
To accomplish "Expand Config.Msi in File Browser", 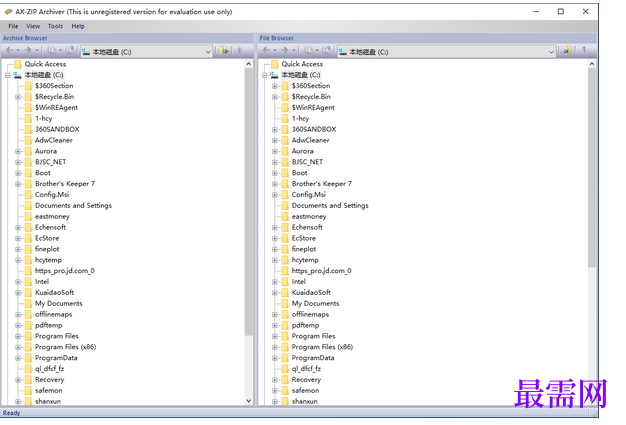I will tap(274, 195).
